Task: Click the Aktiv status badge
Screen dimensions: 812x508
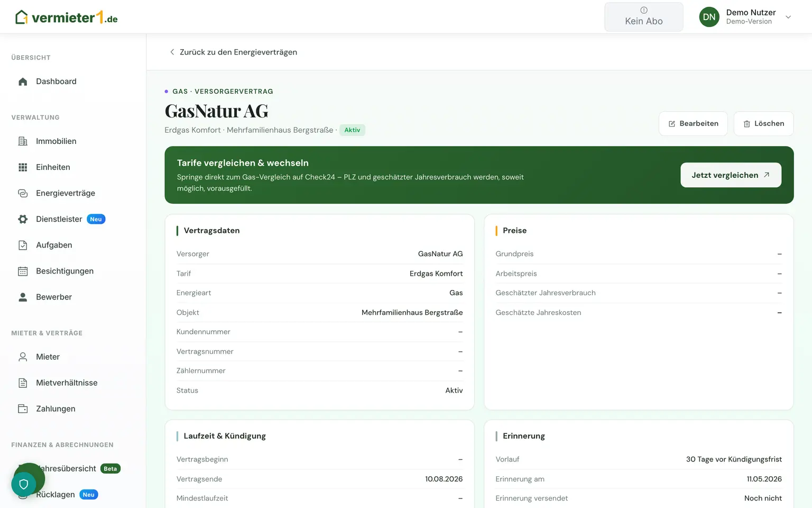Action: click(352, 130)
